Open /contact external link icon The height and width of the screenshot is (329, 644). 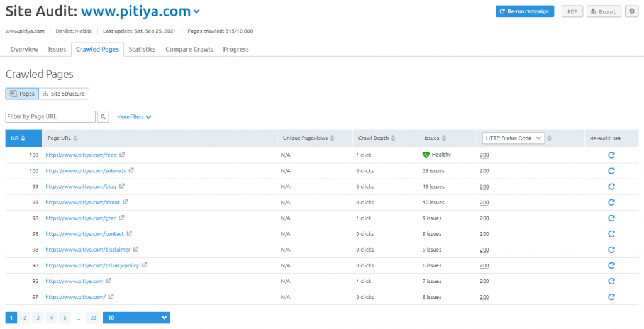coord(130,233)
